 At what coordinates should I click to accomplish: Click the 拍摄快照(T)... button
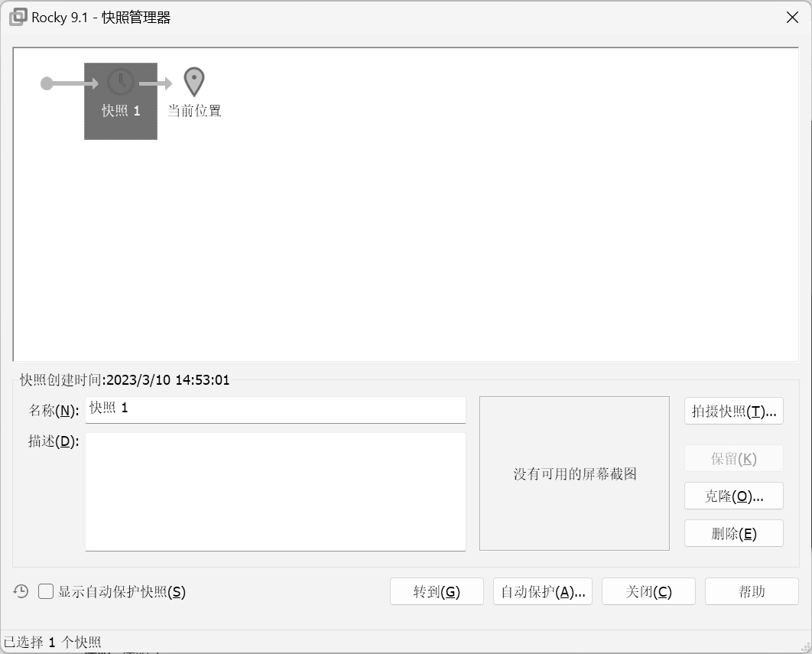[733, 411]
